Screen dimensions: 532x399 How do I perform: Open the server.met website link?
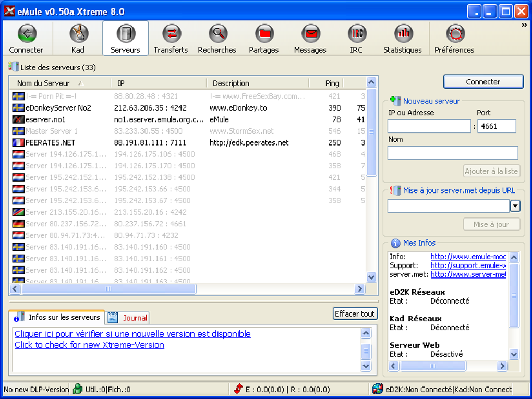(x=468, y=274)
